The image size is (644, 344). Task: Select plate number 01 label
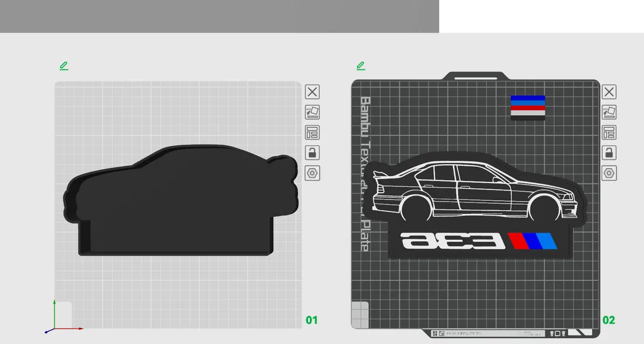312,320
